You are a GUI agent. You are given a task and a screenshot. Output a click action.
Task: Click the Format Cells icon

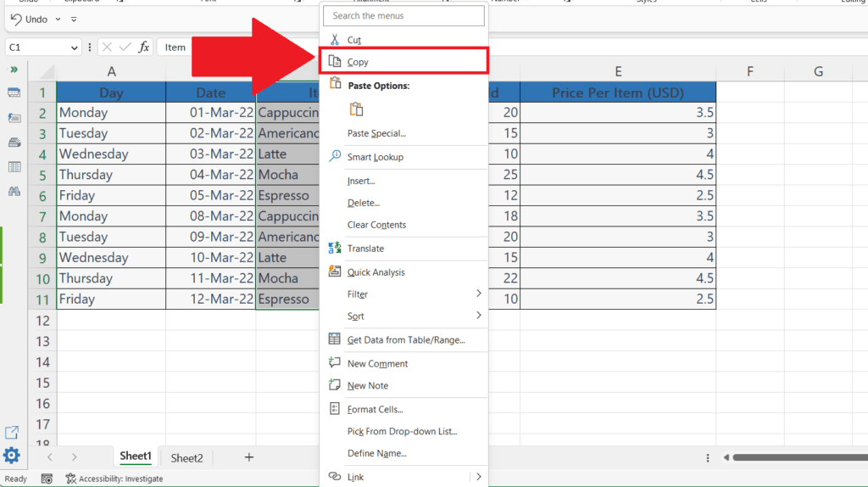[x=334, y=408]
